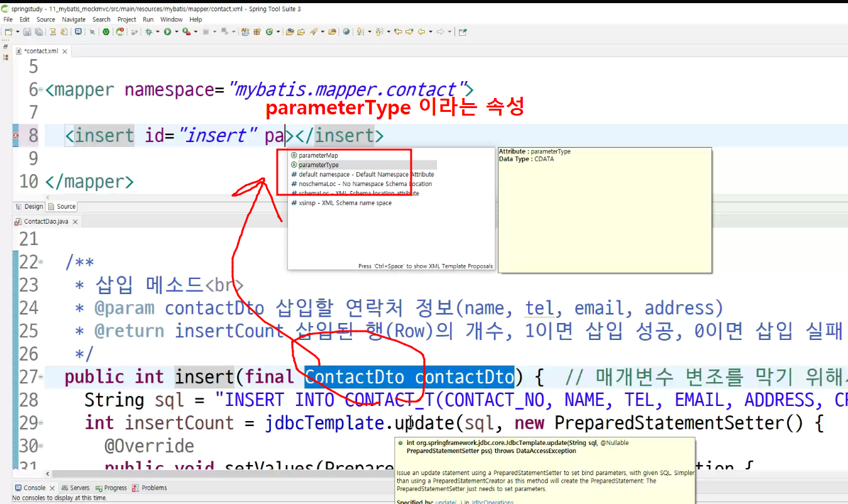Image resolution: width=848 pixels, height=504 pixels.
Task: Collapse the mapper element on line 6
Action: pyautogui.click(x=41, y=90)
